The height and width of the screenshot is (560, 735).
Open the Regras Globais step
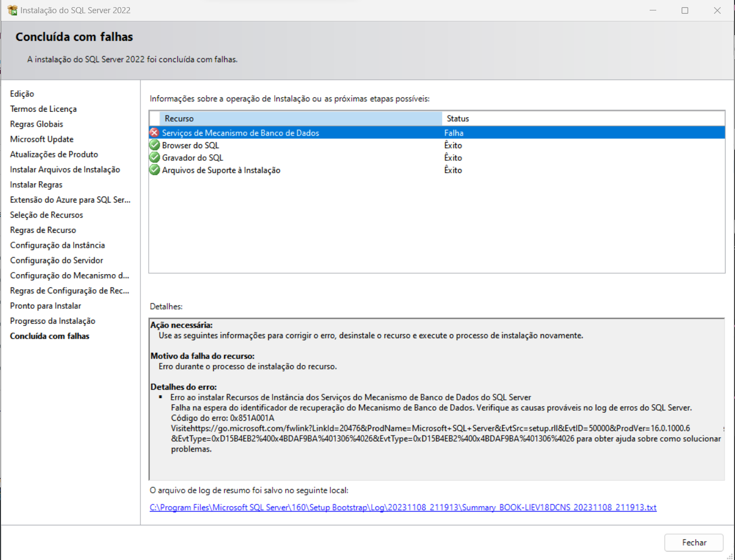[36, 124]
